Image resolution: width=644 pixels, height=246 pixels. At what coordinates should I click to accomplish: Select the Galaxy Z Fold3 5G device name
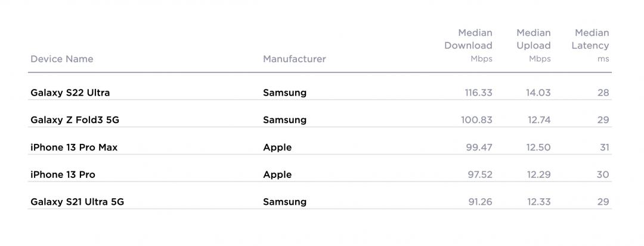pyautogui.click(x=75, y=120)
